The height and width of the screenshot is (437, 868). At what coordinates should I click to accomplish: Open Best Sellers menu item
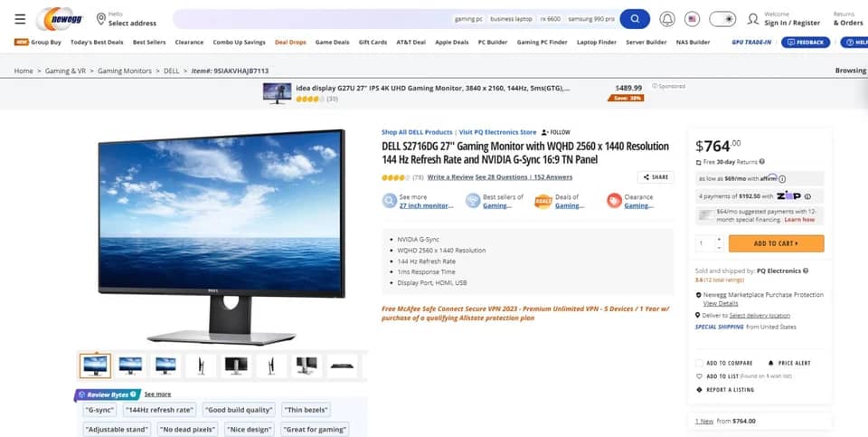(149, 43)
